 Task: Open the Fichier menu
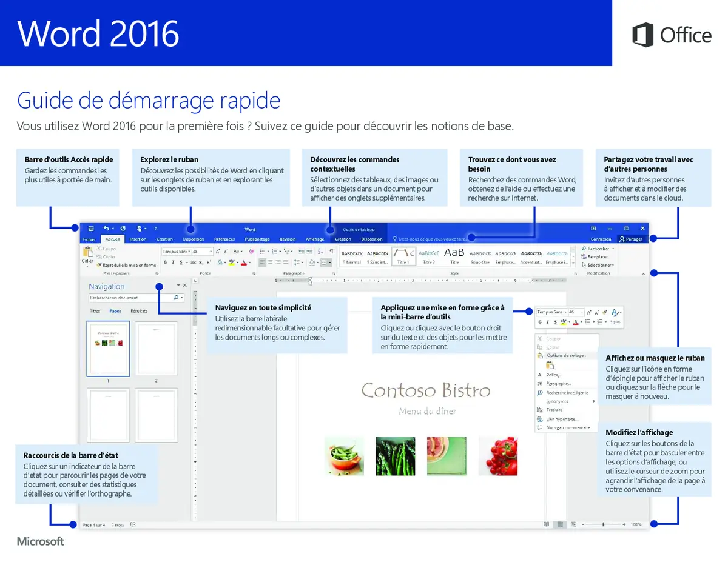(x=89, y=239)
